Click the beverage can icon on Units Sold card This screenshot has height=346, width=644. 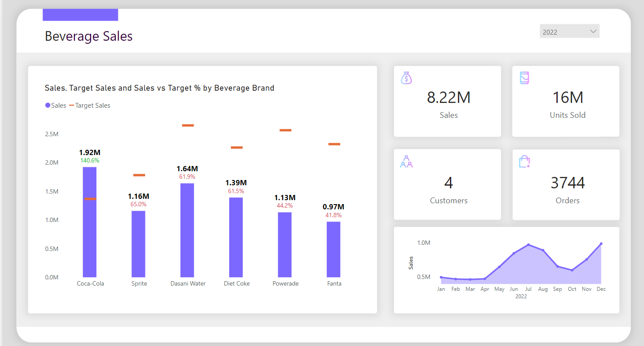[x=524, y=78]
